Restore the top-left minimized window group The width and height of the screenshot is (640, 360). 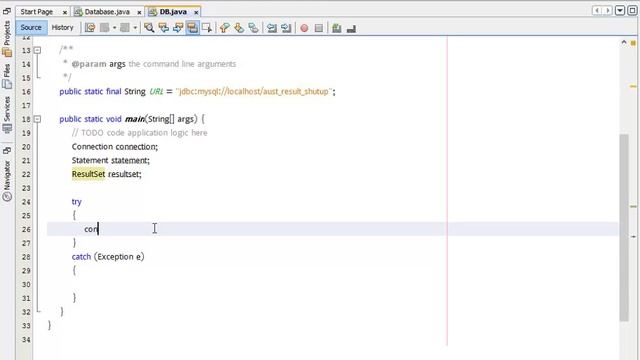tap(7, 11)
